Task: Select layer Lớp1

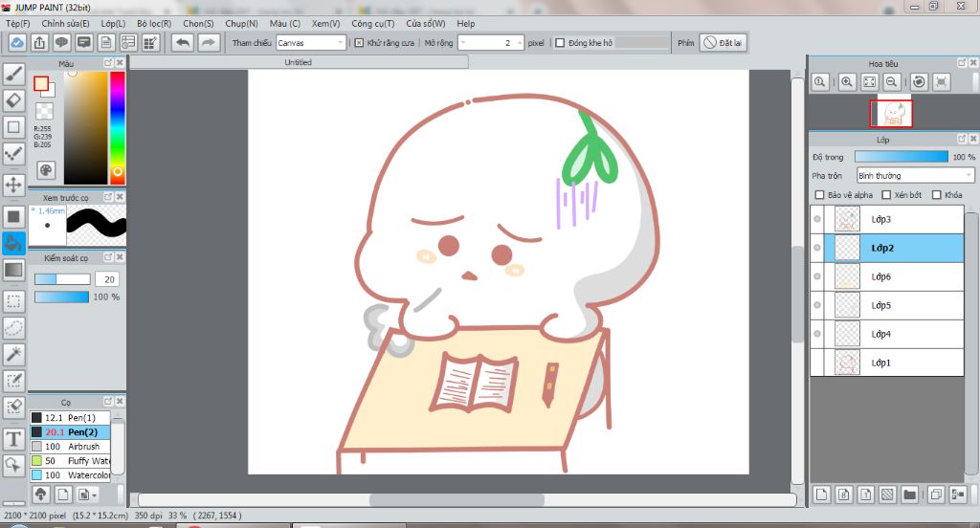Action: point(887,363)
